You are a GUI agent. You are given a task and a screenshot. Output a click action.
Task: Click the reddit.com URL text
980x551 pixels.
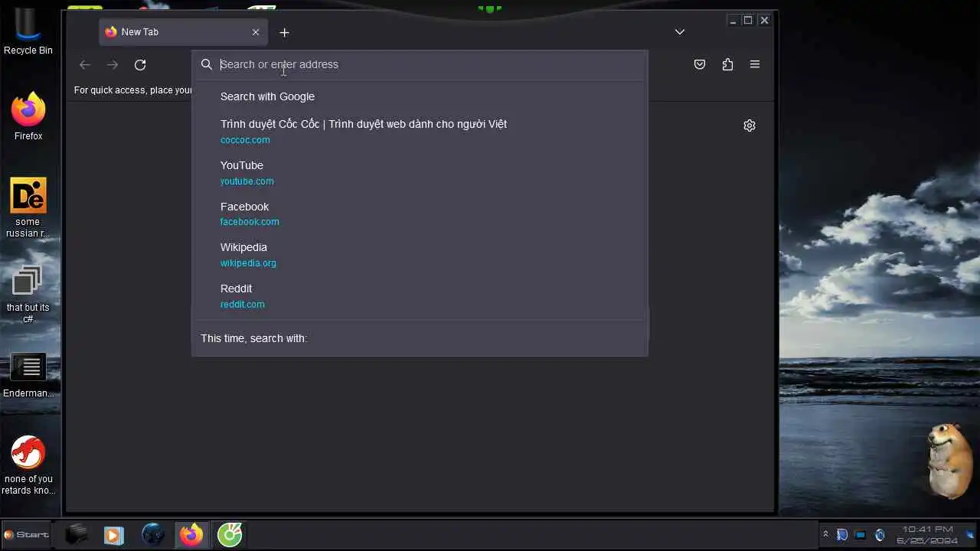tap(243, 305)
